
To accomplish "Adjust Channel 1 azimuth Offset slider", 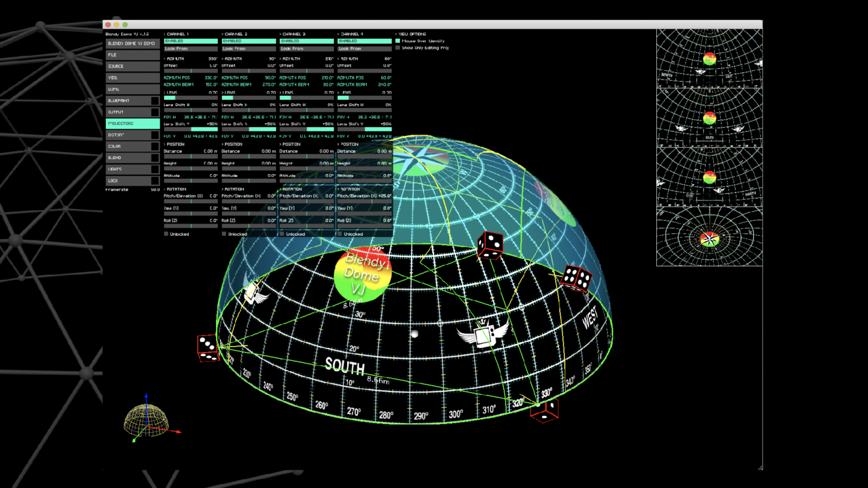I will [191, 71].
